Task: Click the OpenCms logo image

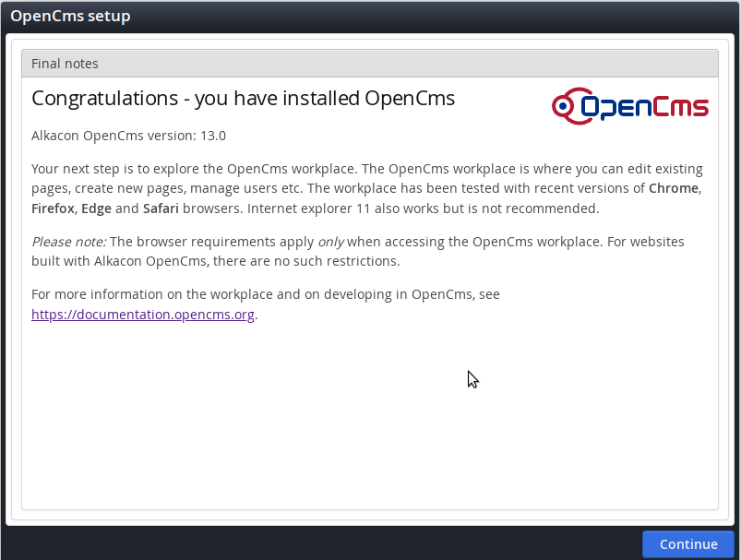Action: point(630,107)
